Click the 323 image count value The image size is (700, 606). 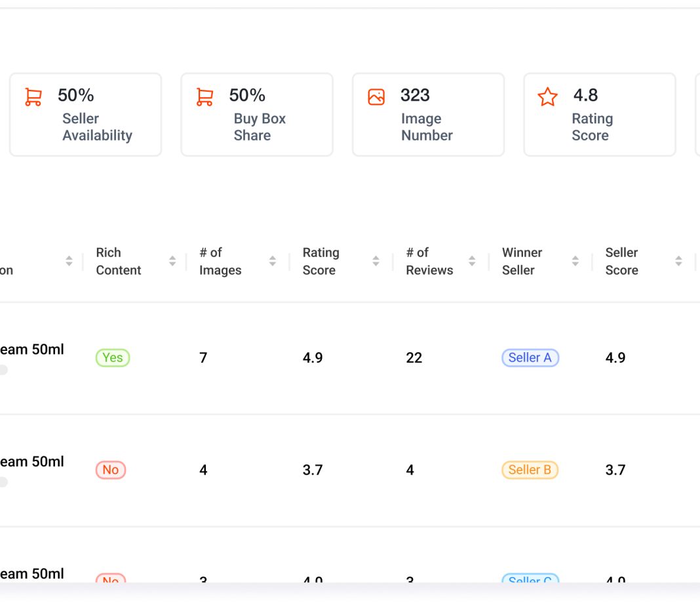[415, 95]
